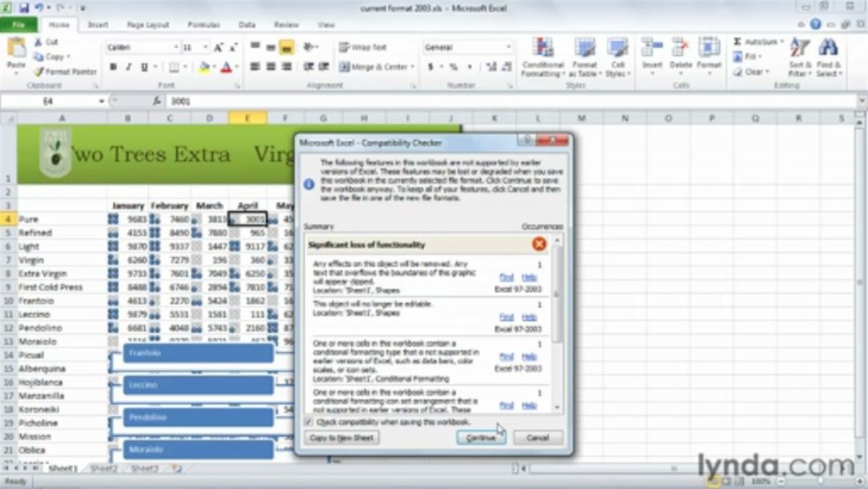Image resolution: width=868 pixels, height=489 pixels.
Task: Open text Orientation options
Action: [311, 48]
